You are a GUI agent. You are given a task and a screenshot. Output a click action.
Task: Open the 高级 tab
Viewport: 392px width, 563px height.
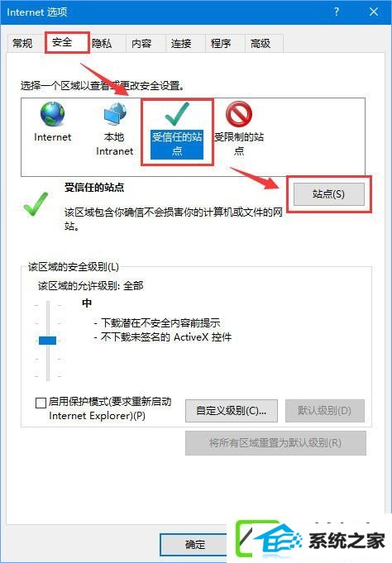261,44
